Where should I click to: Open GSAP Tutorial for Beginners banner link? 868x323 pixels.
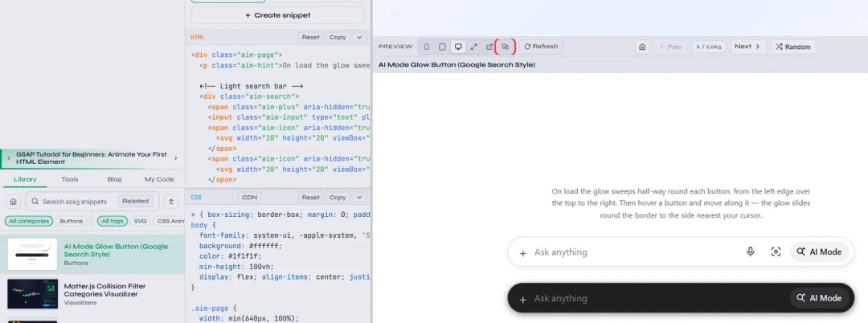tap(92, 158)
